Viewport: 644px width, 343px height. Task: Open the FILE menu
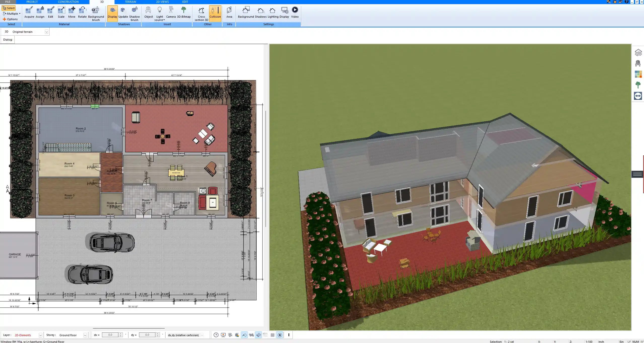pyautogui.click(x=8, y=2)
